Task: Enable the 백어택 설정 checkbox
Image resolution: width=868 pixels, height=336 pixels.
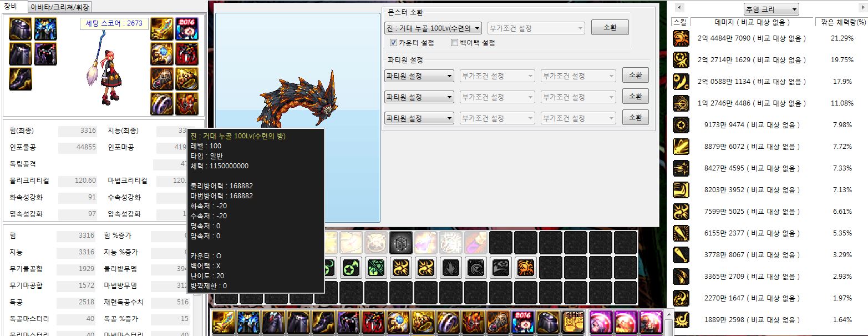Action: pyautogui.click(x=455, y=43)
